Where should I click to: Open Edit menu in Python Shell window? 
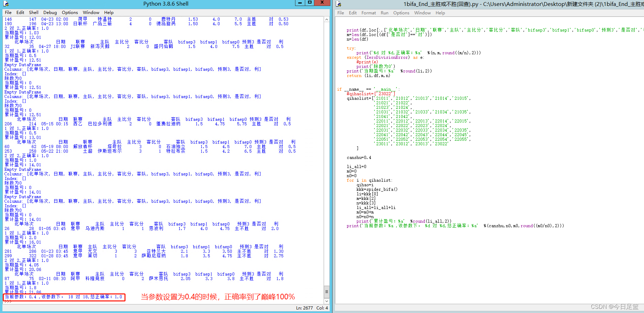click(x=20, y=12)
